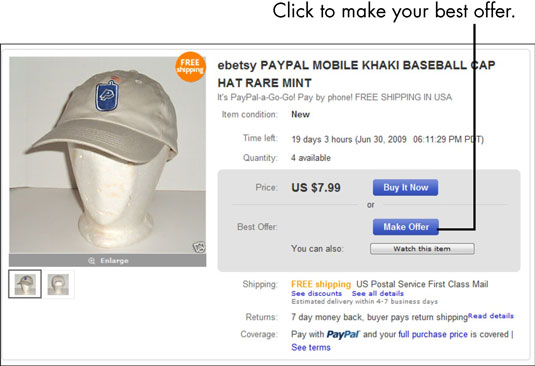Open the See terms link
Viewport: 535px width, 366px height.
click(311, 348)
